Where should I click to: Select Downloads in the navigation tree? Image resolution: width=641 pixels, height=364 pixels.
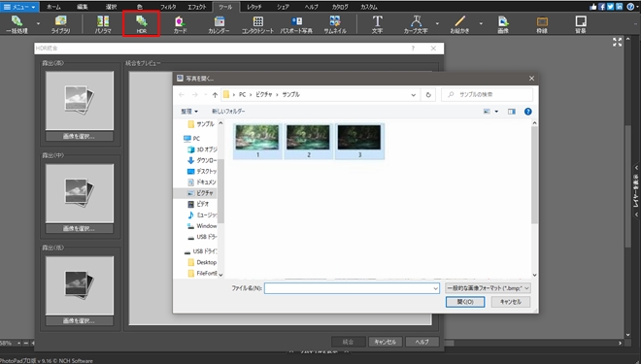(202, 160)
